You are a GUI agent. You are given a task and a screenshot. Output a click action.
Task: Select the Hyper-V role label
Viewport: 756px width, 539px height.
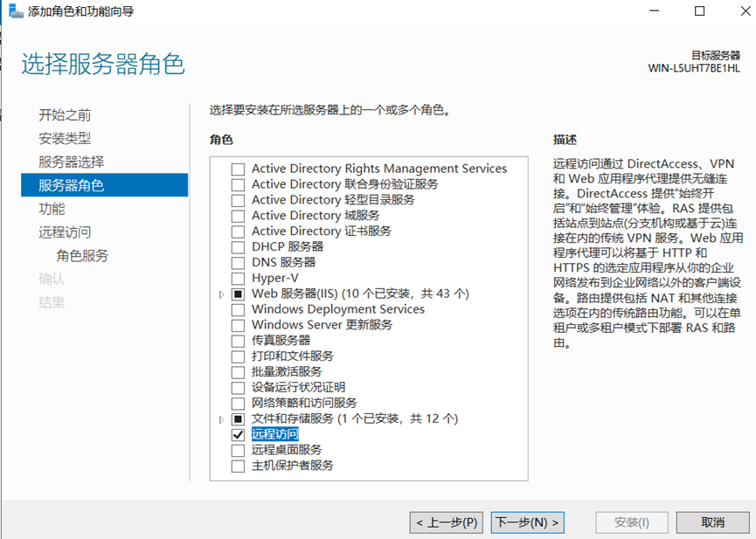[x=274, y=278]
